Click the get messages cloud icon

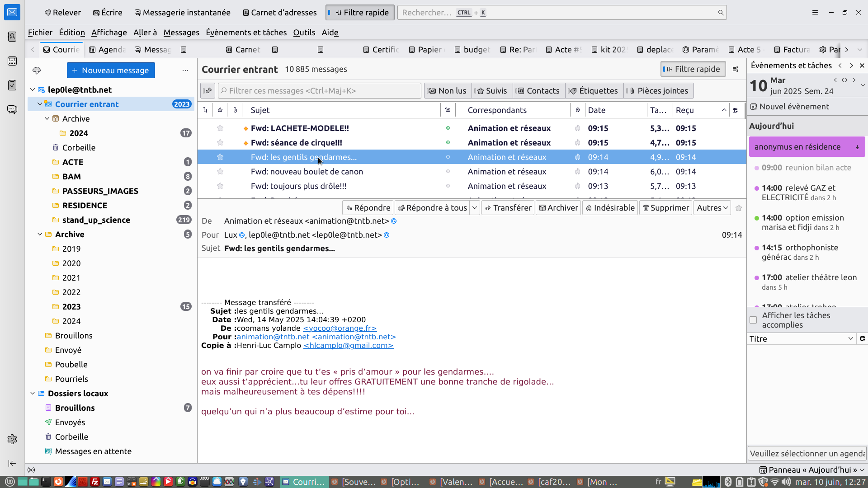click(37, 70)
